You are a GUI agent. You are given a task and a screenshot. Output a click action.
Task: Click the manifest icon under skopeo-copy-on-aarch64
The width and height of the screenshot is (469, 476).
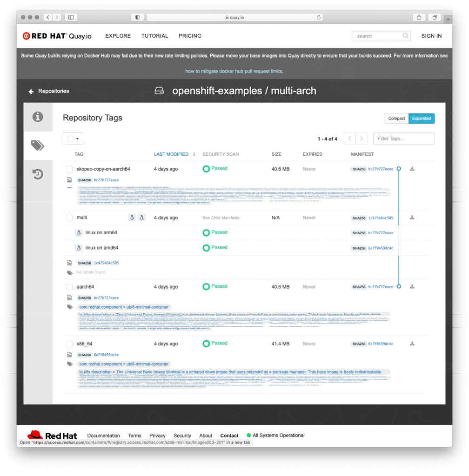69,180
